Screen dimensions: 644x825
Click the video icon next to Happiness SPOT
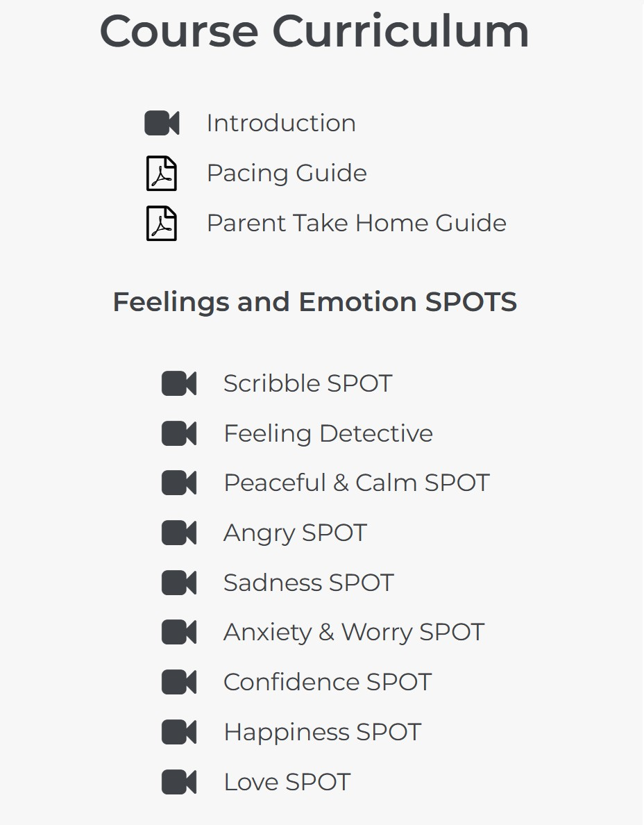tap(179, 733)
